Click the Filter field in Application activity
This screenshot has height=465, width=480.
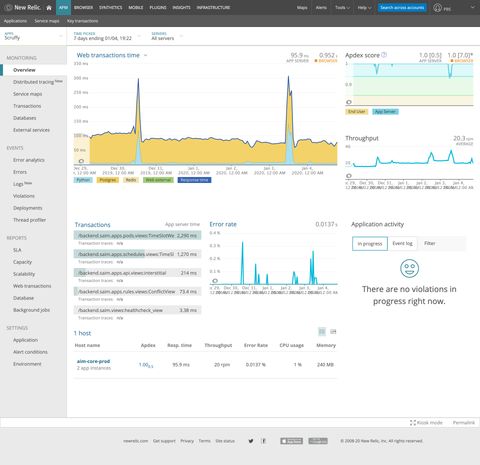(442, 244)
